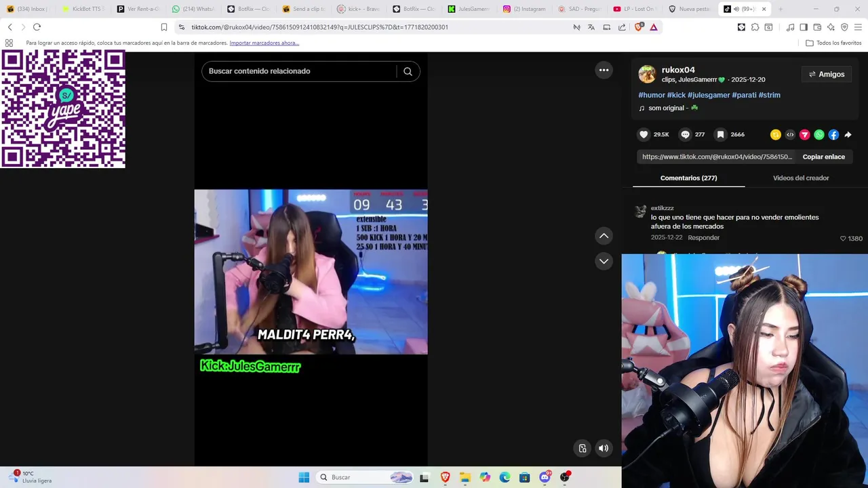
Task: Save the video with the bookmark icon
Action: 720,134
